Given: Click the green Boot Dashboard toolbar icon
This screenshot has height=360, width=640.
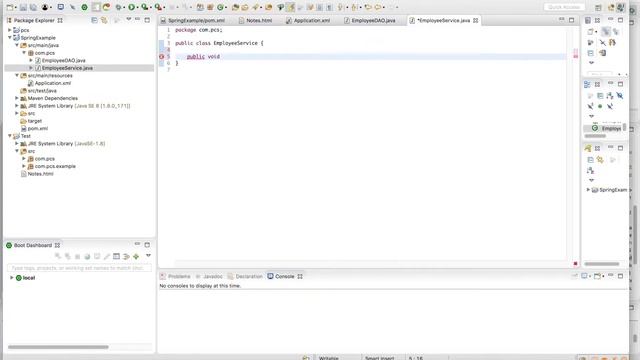Looking at the screenshot, I should 84,7.
